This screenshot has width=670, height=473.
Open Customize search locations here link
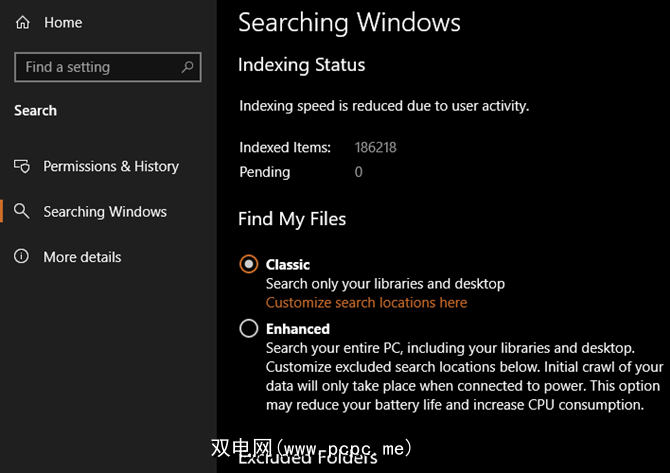366,302
